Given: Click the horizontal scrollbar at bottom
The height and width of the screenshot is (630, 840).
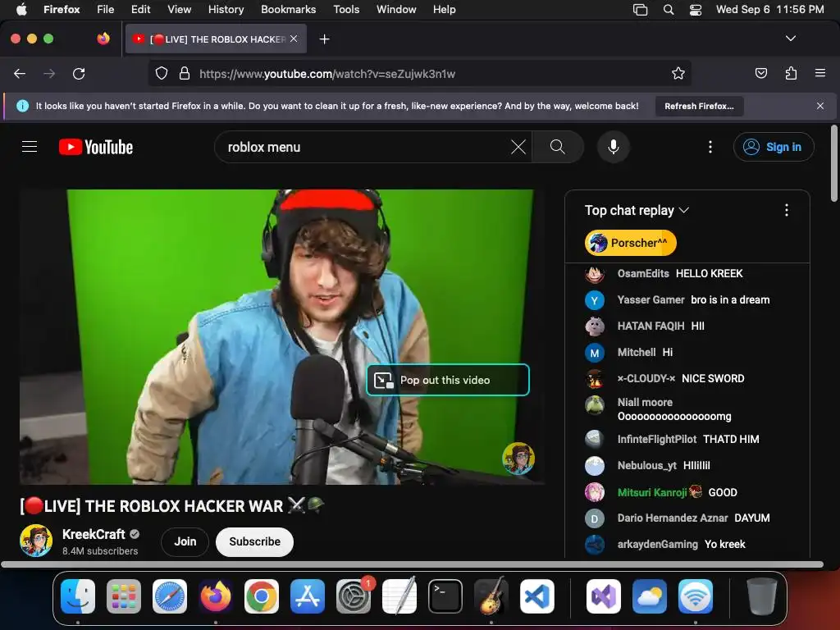Looking at the screenshot, I should tap(412, 564).
